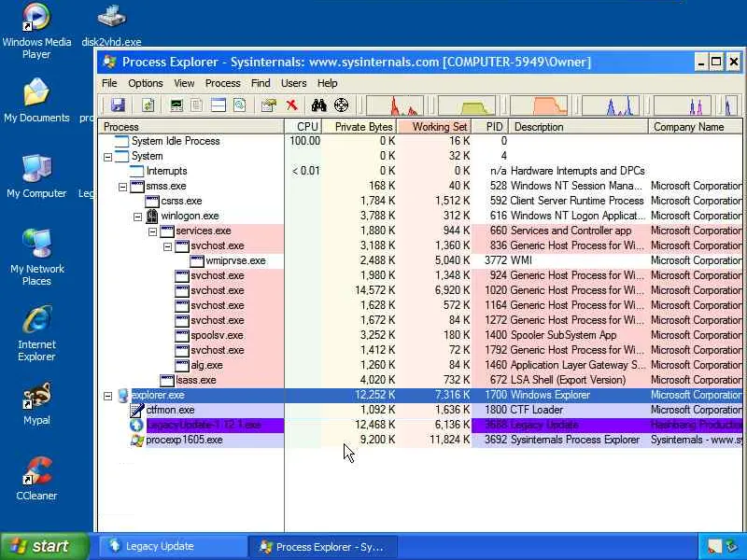Open System Information toolbar icon
Screen dimensions: 747x560
[x=176, y=105]
